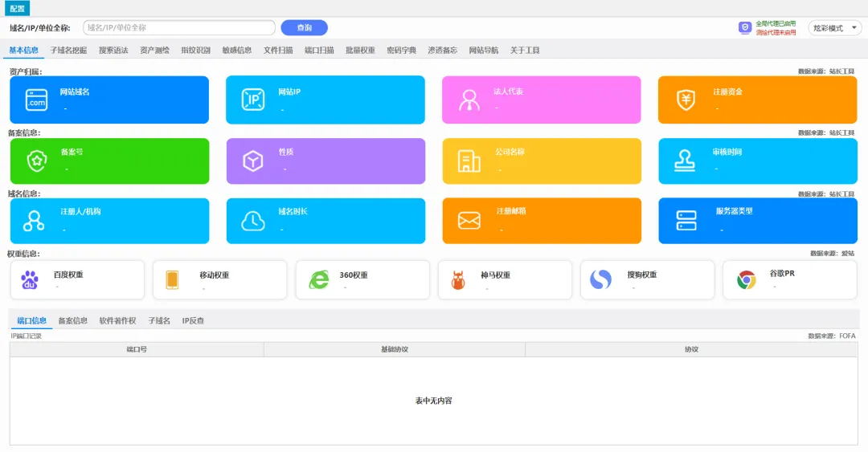Switch to the 子域名挖掘 tab
Viewport: 868px width, 452px height.
pos(68,50)
